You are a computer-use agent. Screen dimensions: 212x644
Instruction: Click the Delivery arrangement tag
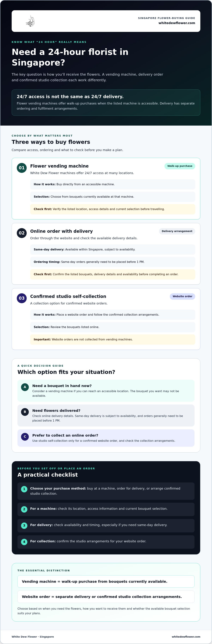coord(177,231)
